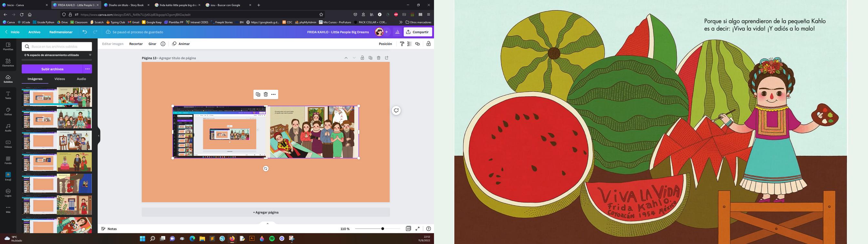Open the Fondo background panel
This screenshot has width=868, height=244.
tap(8, 160)
